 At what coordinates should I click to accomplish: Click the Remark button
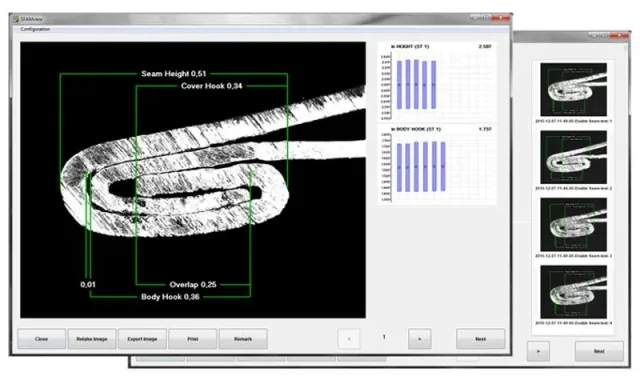tap(243, 339)
